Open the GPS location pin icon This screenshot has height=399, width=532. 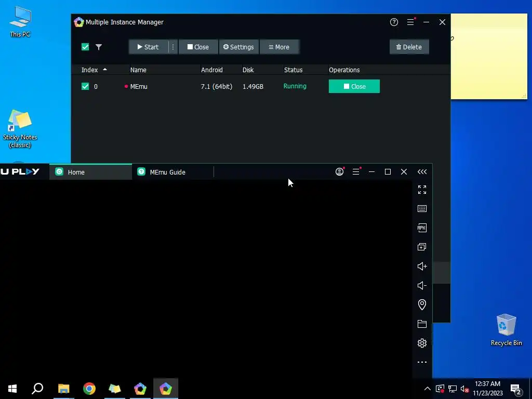[422, 304]
